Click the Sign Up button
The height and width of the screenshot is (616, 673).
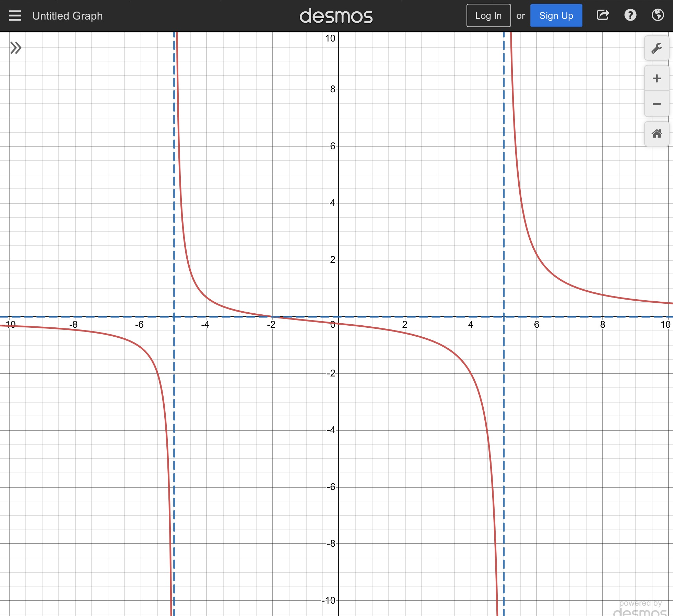(x=556, y=15)
